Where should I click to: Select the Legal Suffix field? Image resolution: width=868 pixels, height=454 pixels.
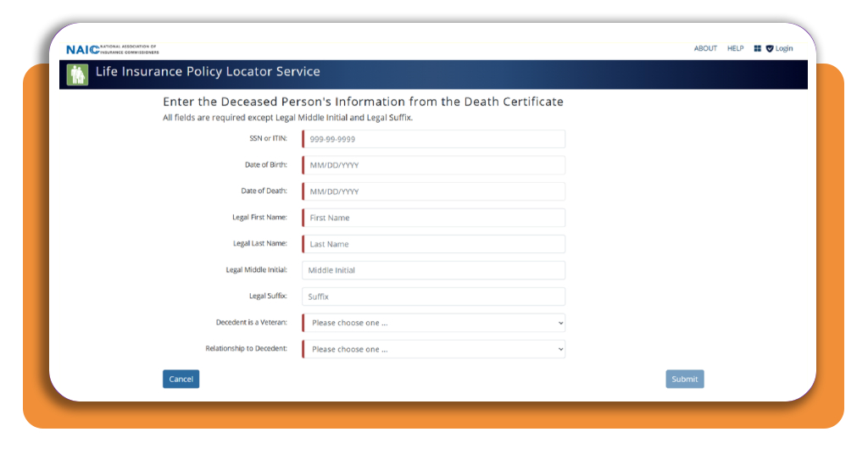coord(433,296)
